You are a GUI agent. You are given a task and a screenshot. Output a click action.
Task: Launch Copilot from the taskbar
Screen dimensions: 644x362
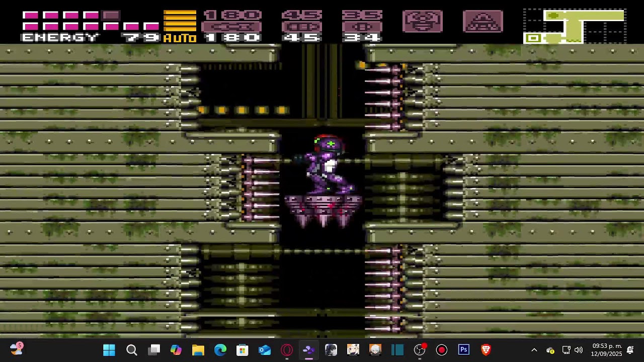coord(176,350)
